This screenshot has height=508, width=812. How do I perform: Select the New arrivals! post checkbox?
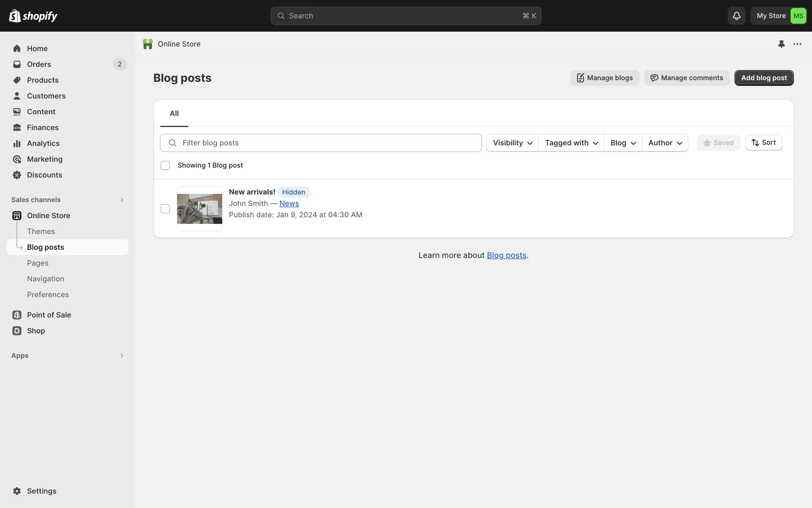[165, 209]
